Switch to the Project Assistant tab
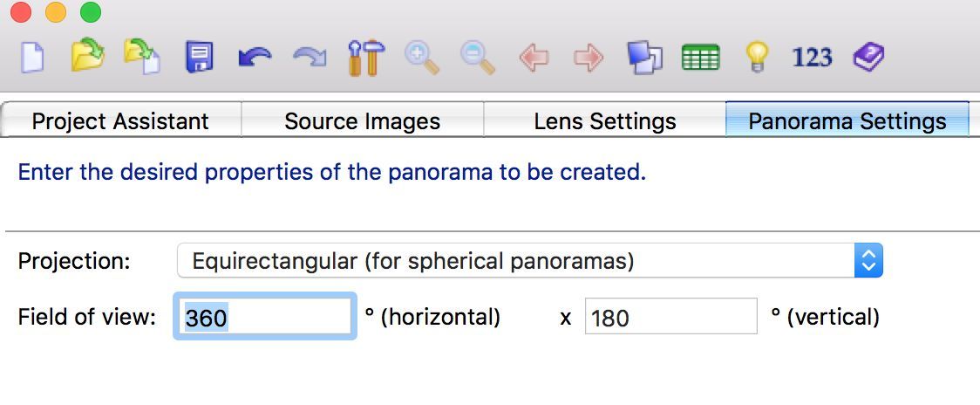This screenshot has width=980, height=405. click(120, 120)
